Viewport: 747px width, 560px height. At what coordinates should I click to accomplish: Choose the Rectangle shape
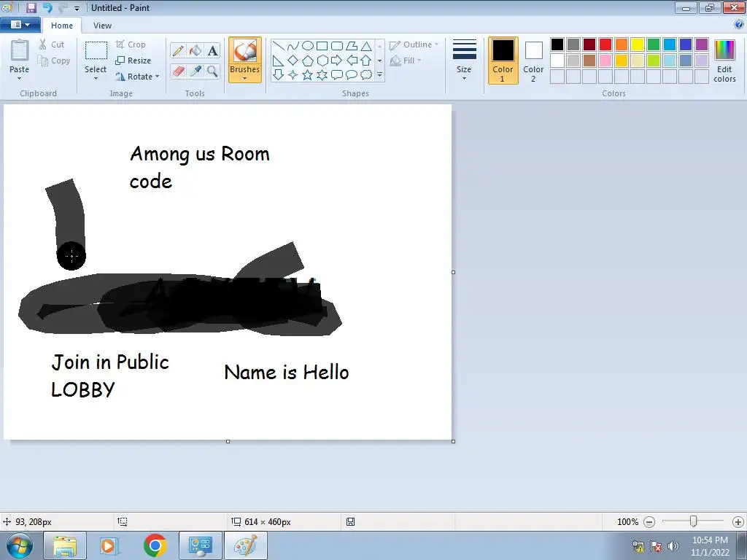click(x=322, y=46)
